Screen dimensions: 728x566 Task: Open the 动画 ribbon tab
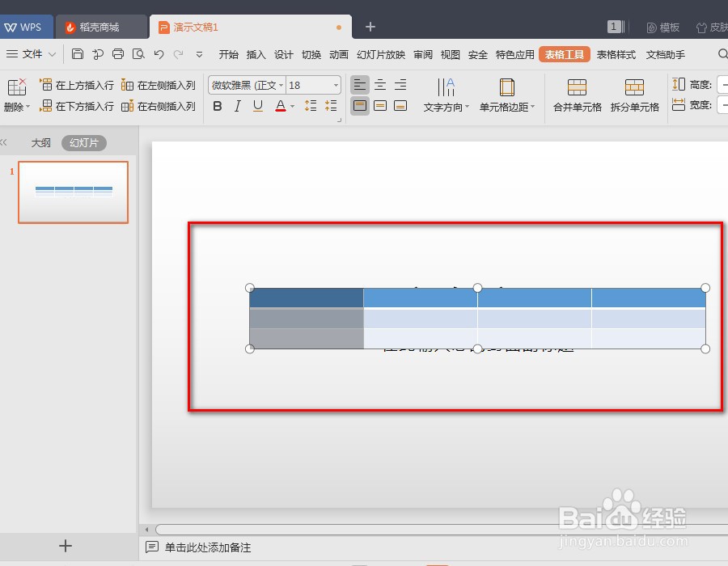click(339, 55)
